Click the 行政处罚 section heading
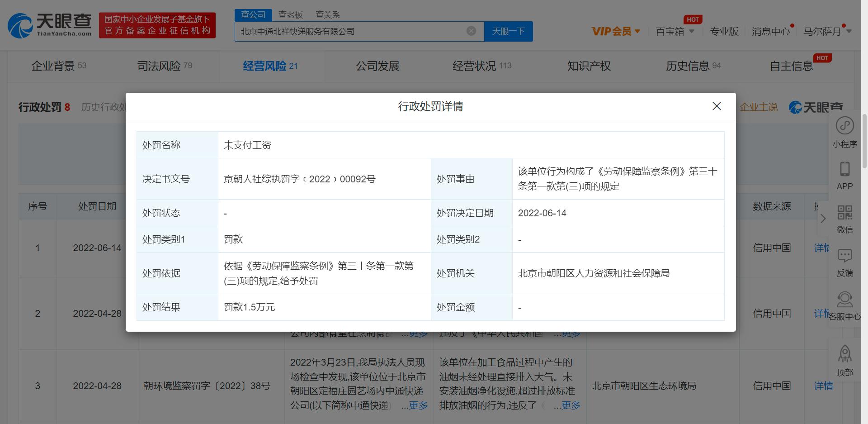The width and height of the screenshot is (868, 424). 40,107
